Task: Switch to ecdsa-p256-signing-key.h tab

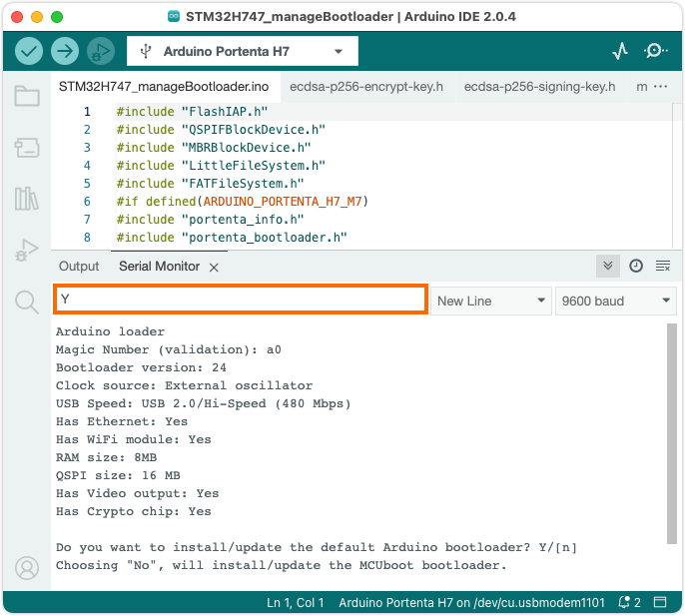Action: tap(539, 87)
